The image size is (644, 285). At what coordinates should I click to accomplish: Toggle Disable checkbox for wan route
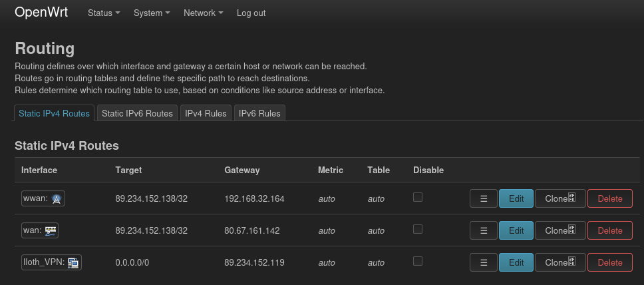(x=418, y=229)
